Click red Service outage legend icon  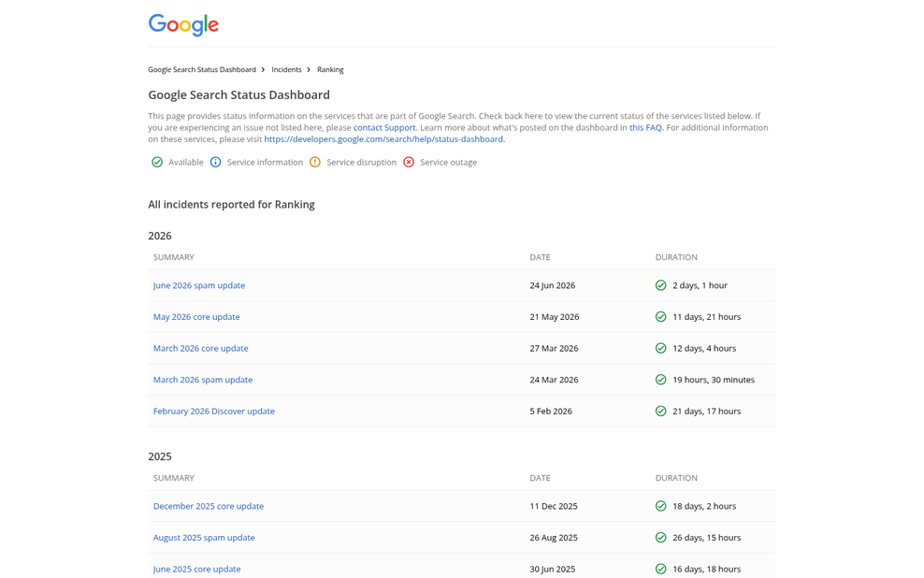pos(409,162)
